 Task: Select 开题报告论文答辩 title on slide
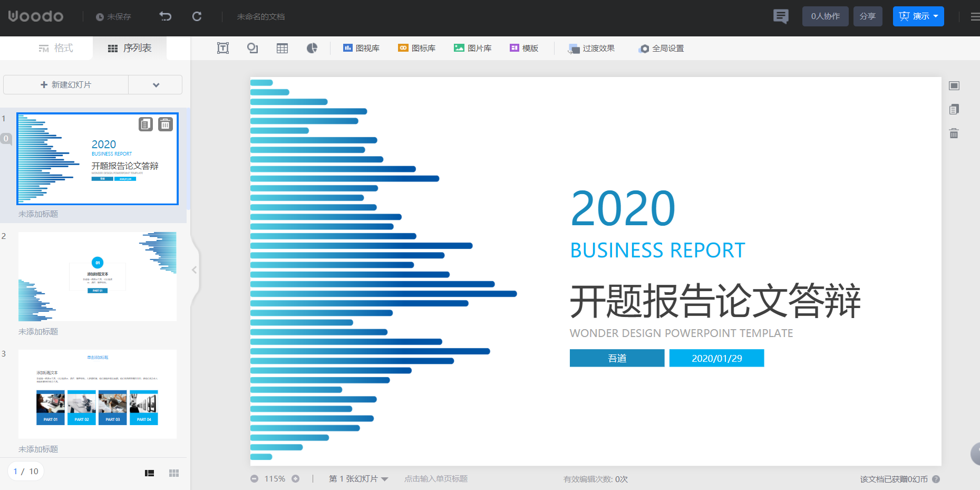[x=715, y=301]
